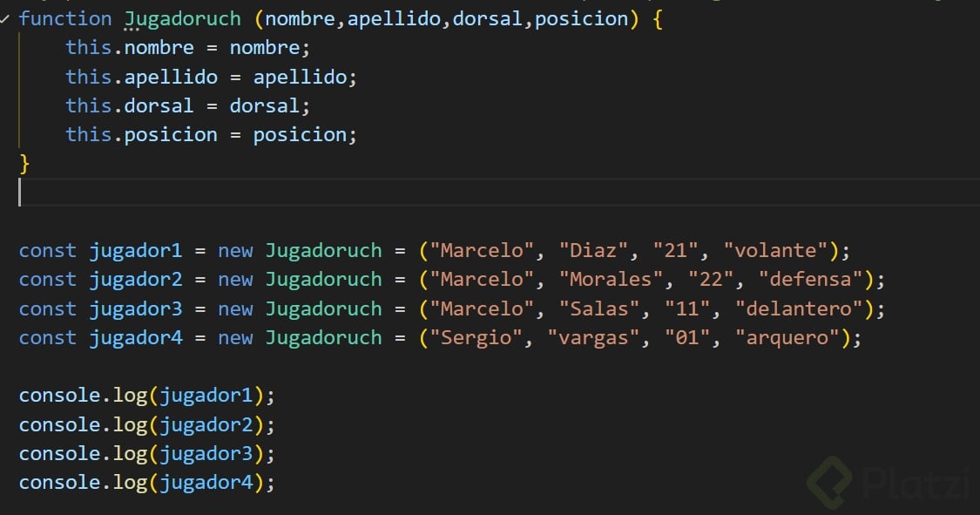Viewport: 980px width, 515px height.
Task: Click the new keyword on jugador2 line
Action: (x=235, y=280)
